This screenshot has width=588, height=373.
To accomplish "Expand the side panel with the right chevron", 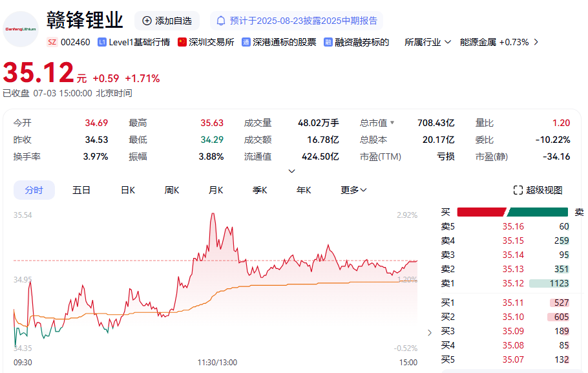I will pyautogui.click(x=430, y=332).
